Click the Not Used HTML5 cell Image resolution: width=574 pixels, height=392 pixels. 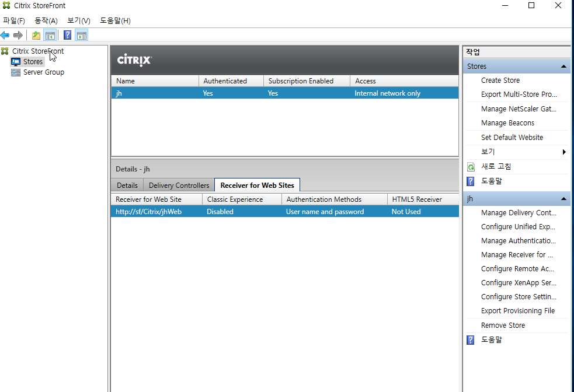pyautogui.click(x=406, y=212)
